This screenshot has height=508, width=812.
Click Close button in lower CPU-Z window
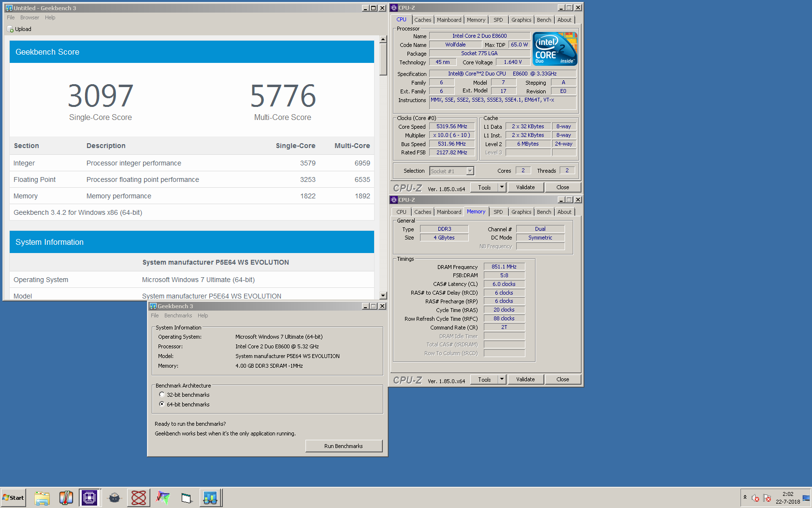[563, 379]
